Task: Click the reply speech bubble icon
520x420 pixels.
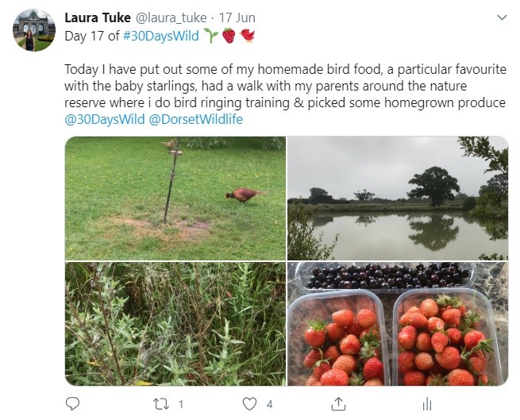Action: (73, 403)
